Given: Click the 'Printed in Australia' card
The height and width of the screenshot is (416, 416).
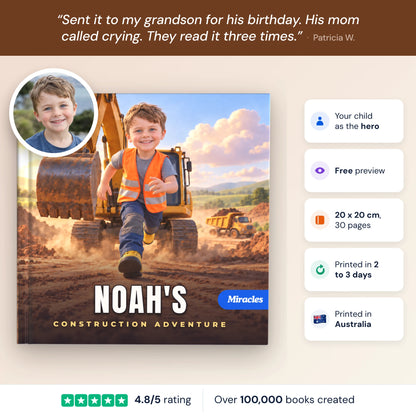Looking at the screenshot, I should click(354, 319).
